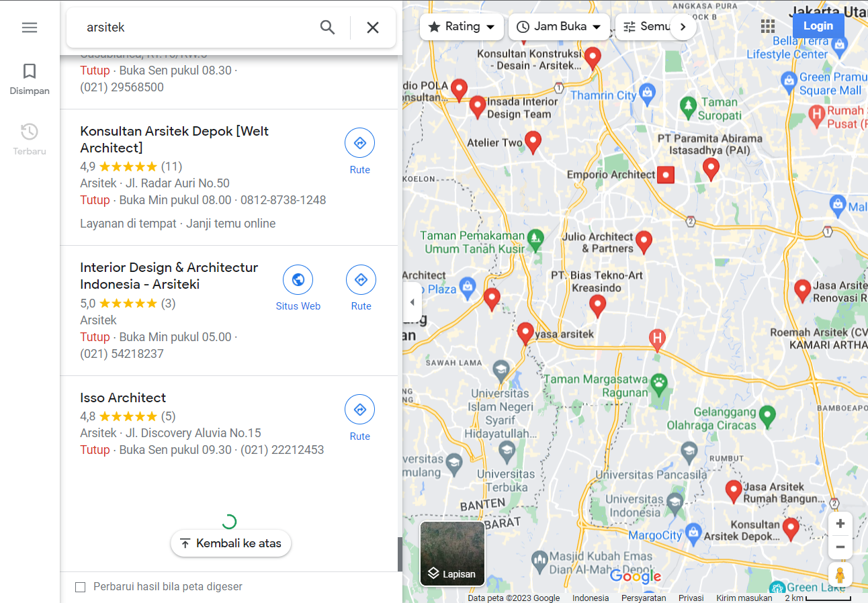The width and height of the screenshot is (868, 603).
Task: Get Rute for Konsultan Arsitek Depok
Action: pos(360,152)
